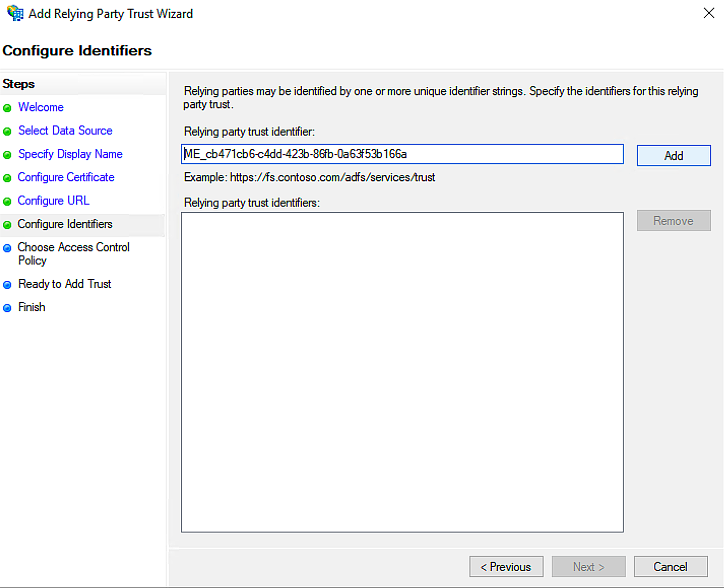Cancel the relying party trust wizard
724x588 pixels.
[670, 567]
